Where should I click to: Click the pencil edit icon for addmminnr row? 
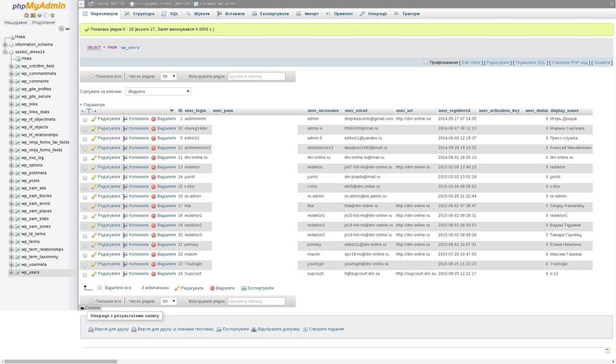(x=94, y=119)
